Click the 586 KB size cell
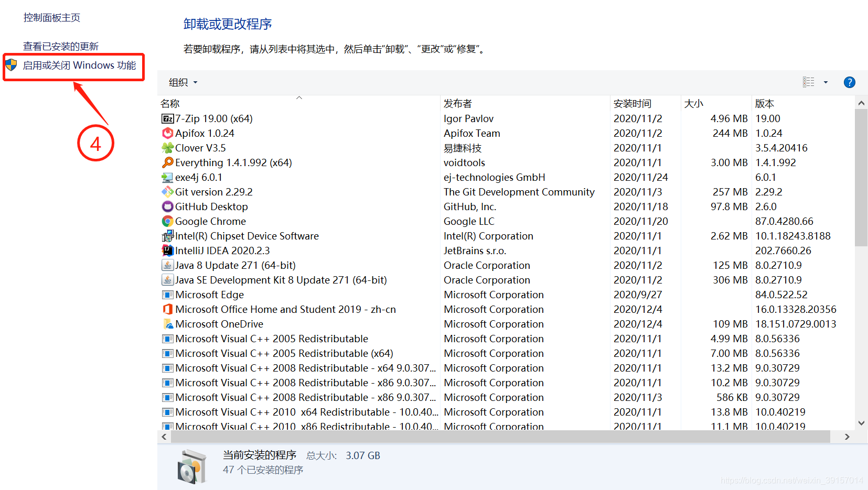The height and width of the screenshot is (490, 868). [732, 397]
